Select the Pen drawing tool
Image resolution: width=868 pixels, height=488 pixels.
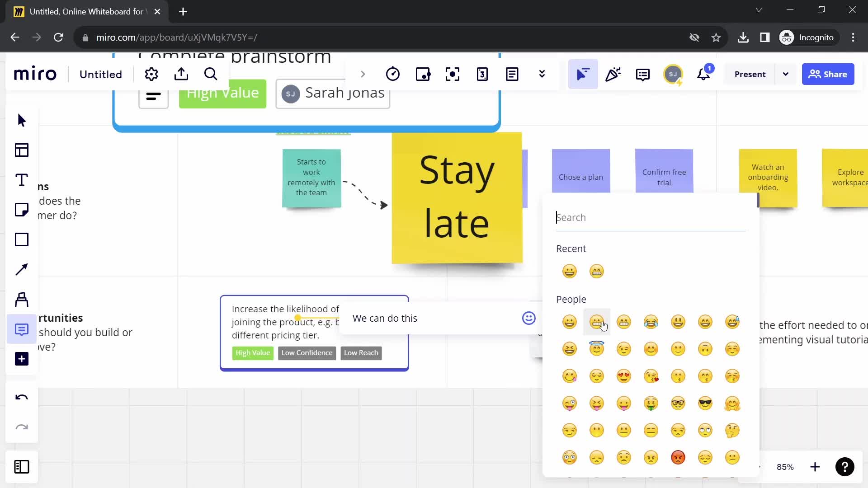[22, 299]
